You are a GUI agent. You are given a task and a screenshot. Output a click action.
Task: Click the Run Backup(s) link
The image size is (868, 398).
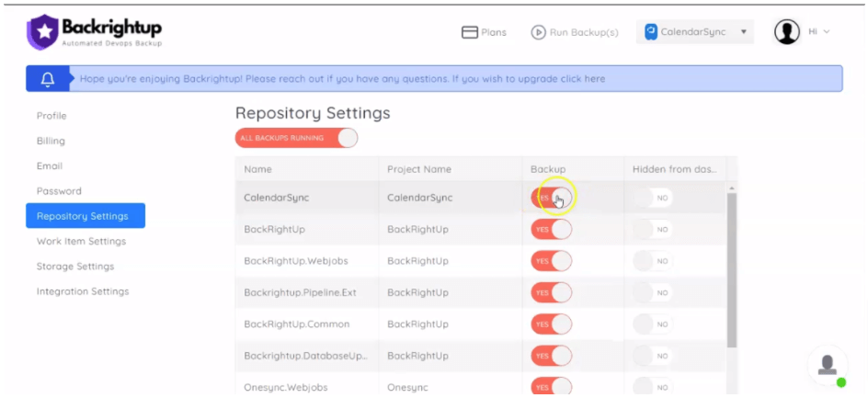(584, 33)
